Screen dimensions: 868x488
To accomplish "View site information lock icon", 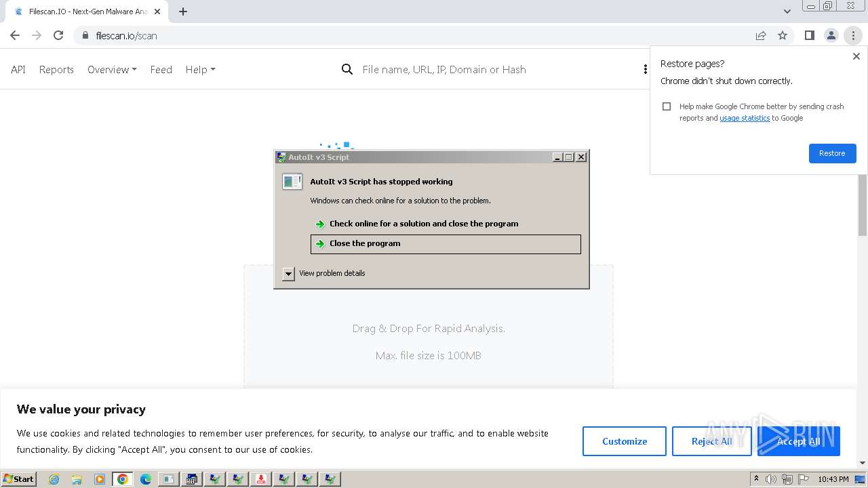I will coord(85,35).
